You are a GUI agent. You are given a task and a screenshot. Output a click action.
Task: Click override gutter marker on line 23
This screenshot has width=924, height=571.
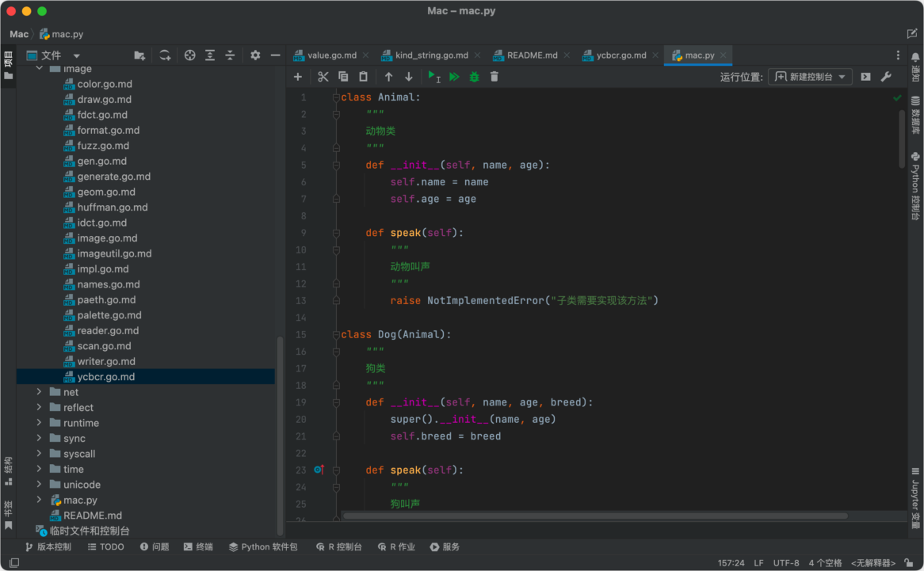(x=319, y=470)
